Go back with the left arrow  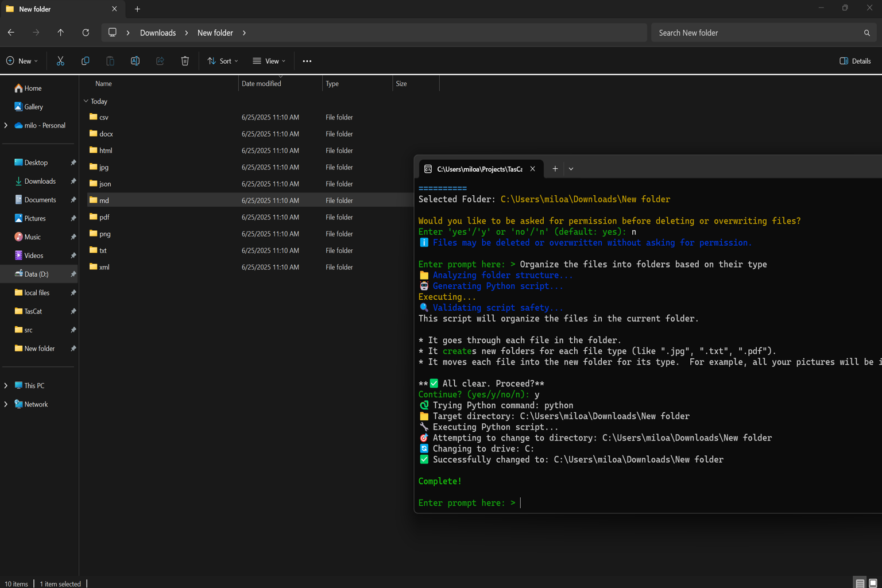pos(11,33)
